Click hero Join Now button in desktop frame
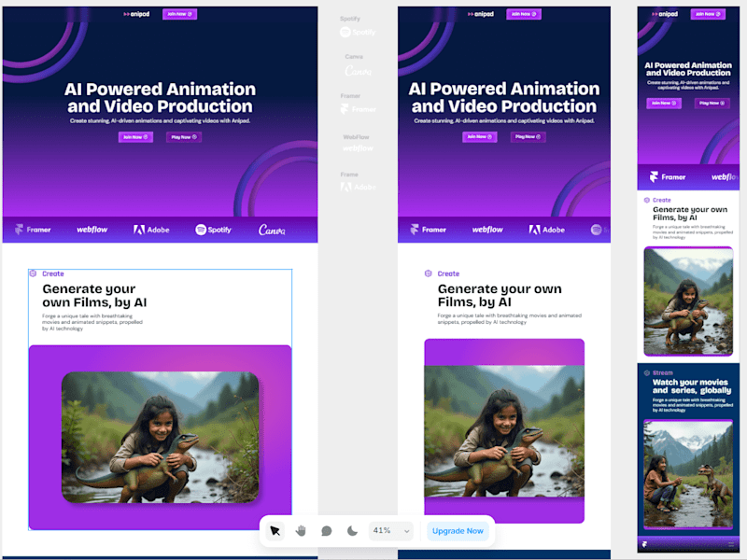 tap(135, 137)
